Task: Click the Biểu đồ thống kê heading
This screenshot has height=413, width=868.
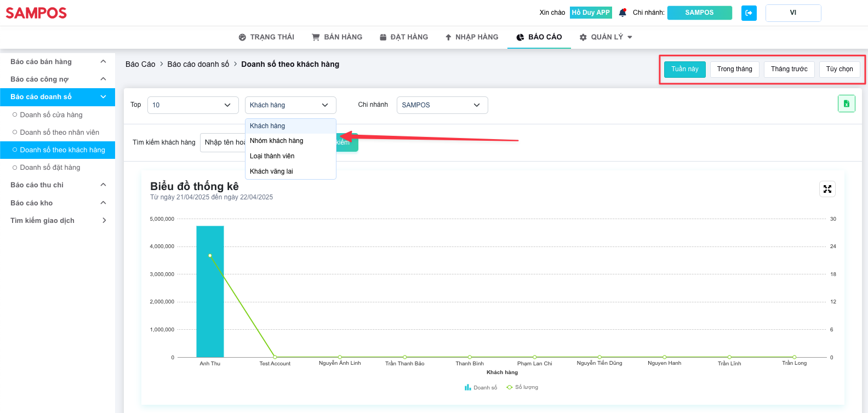Action: [195, 186]
